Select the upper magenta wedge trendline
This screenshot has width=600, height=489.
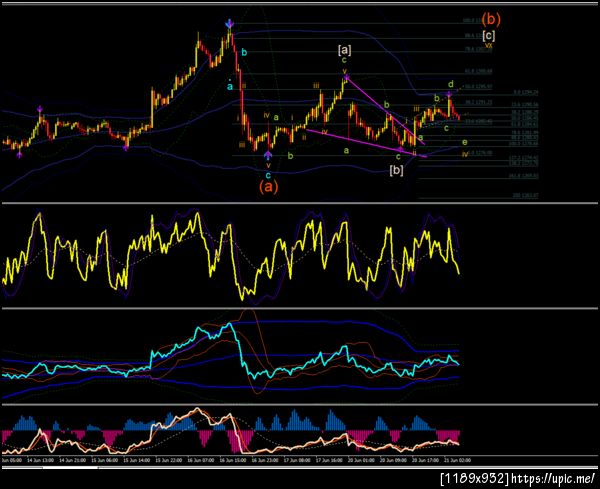coord(385,111)
